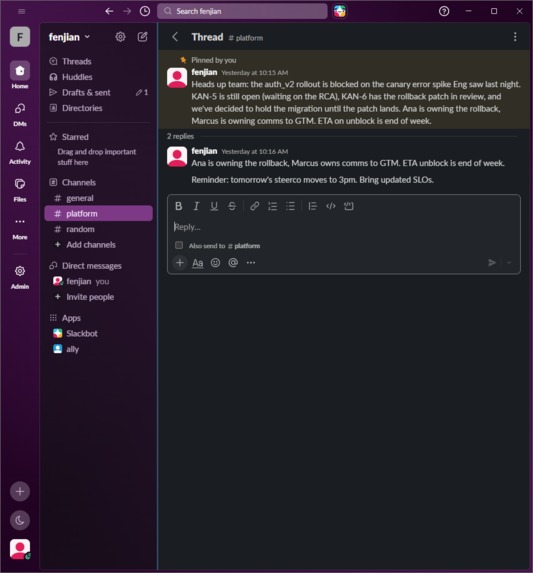Image resolution: width=533 pixels, height=573 pixels.
Task: Start an ordered list
Action: coord(273,206)
